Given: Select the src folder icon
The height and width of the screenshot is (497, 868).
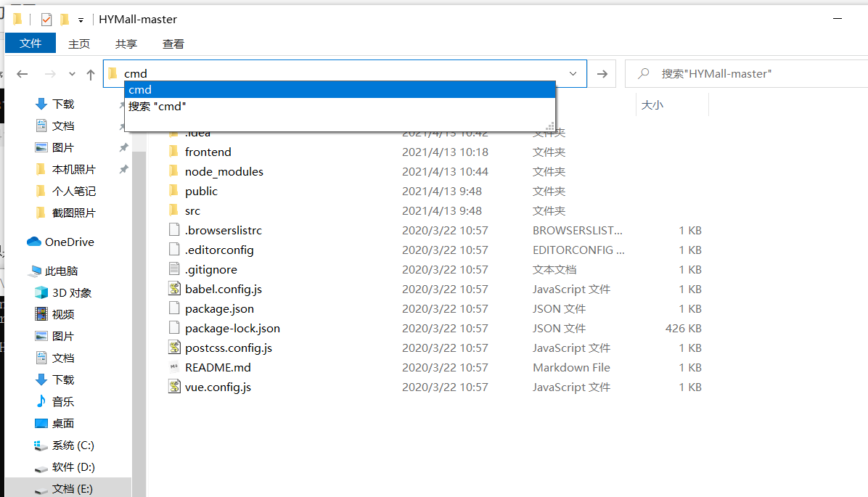Looking at the screenshot, I should click(174, 210).
